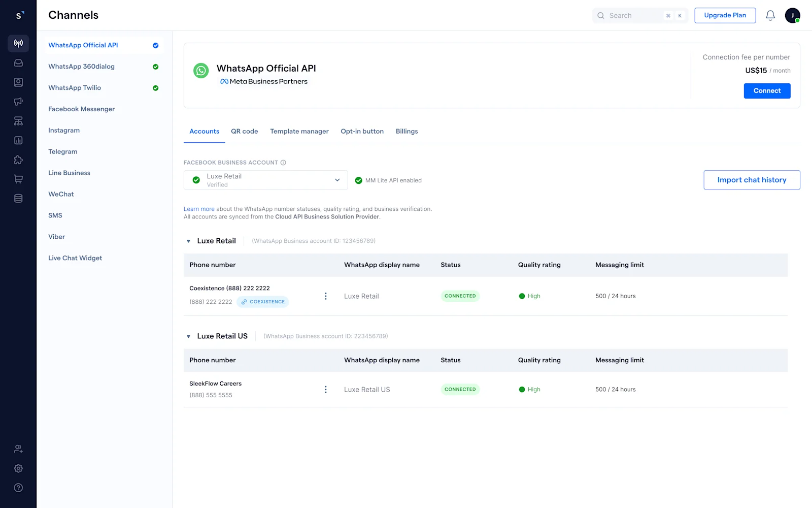This screenshot has width=812, height=508.
Task: Select WhatsApp Twilio channel
Action: 104,88
